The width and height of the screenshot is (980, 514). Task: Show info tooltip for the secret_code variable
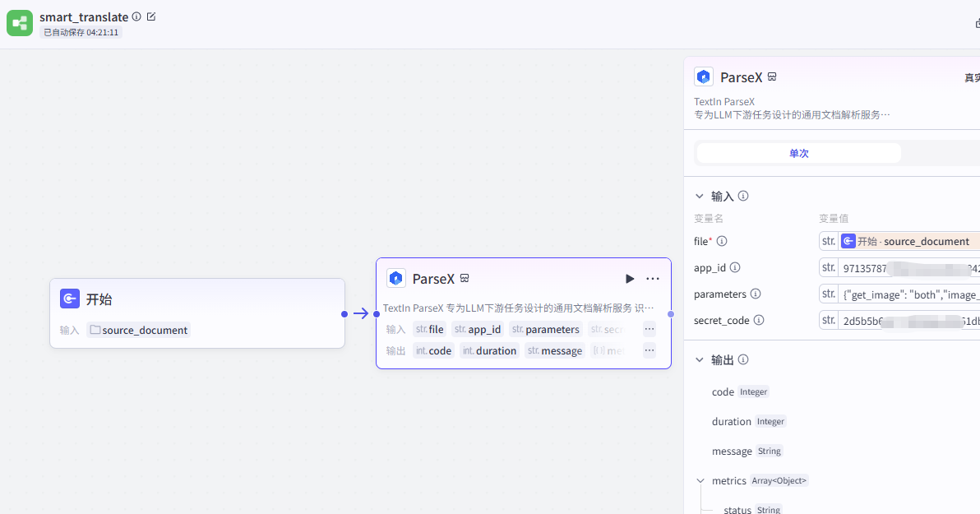[x=759, y=320]
